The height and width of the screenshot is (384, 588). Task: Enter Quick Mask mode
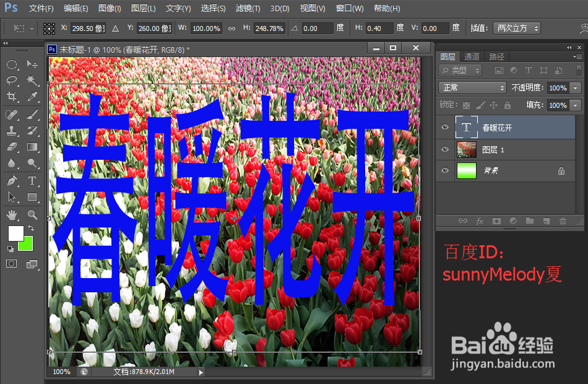[x=12, y=263]
